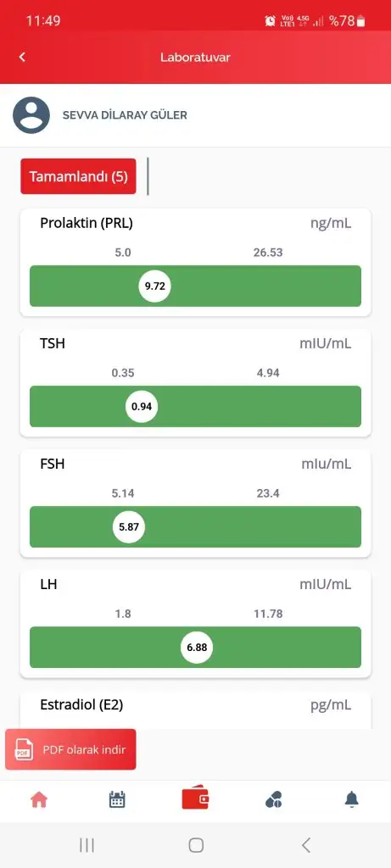
Task: Tap the patient name SEVVA DİLARAY GÜLER
Action: [x=125, y=115]
